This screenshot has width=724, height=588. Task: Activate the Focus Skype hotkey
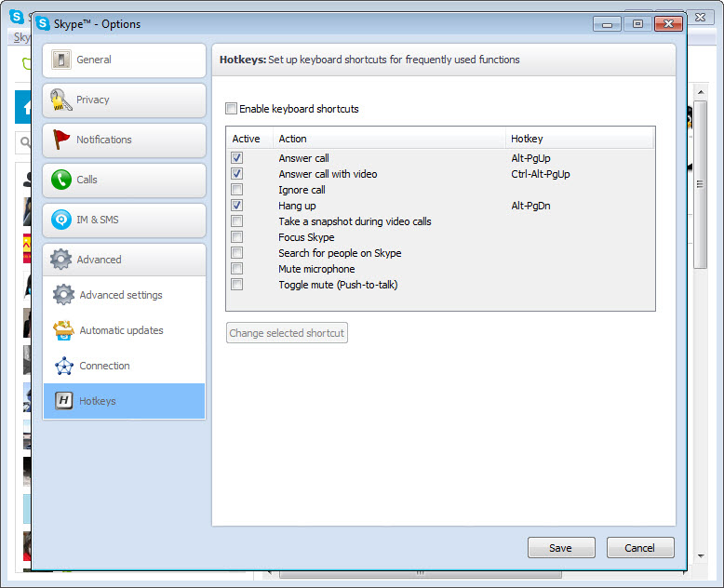pos(237,237)
